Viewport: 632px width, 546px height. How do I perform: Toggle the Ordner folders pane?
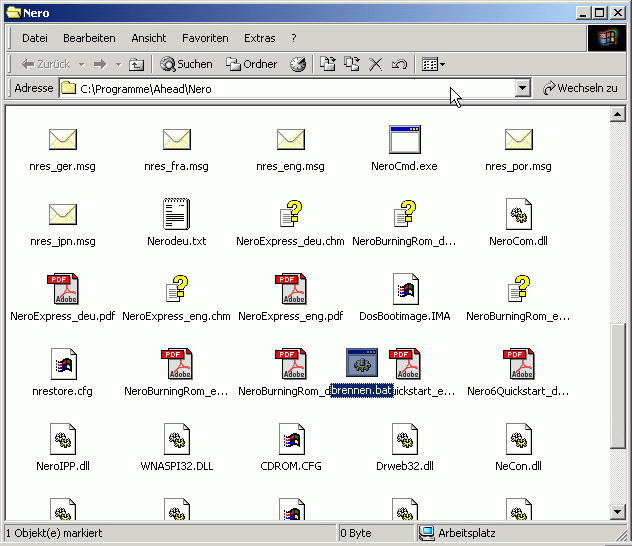252,64
